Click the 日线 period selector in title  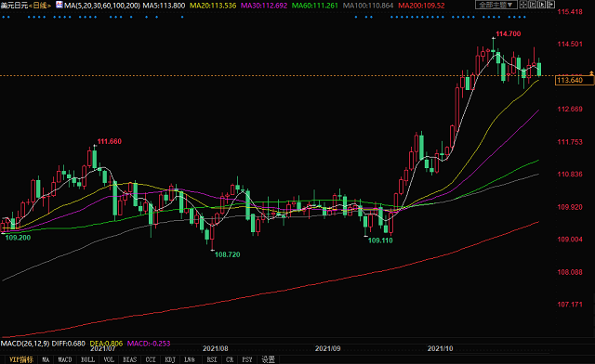pyautogui.click(x=39, y=6)
